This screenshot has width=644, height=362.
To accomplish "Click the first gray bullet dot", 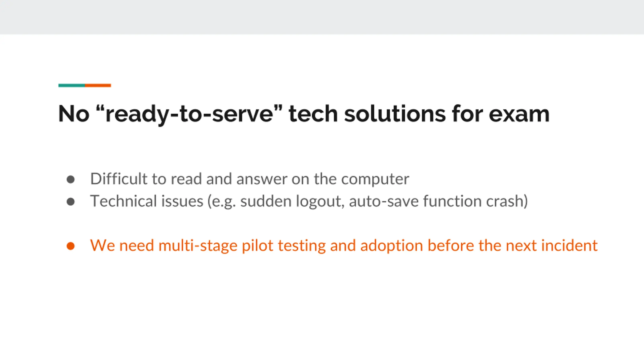I will click(70, 179).
